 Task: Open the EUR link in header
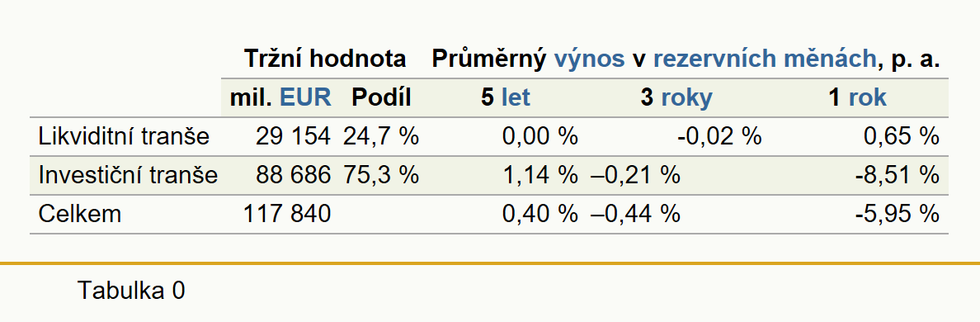(x=305, y=97)
